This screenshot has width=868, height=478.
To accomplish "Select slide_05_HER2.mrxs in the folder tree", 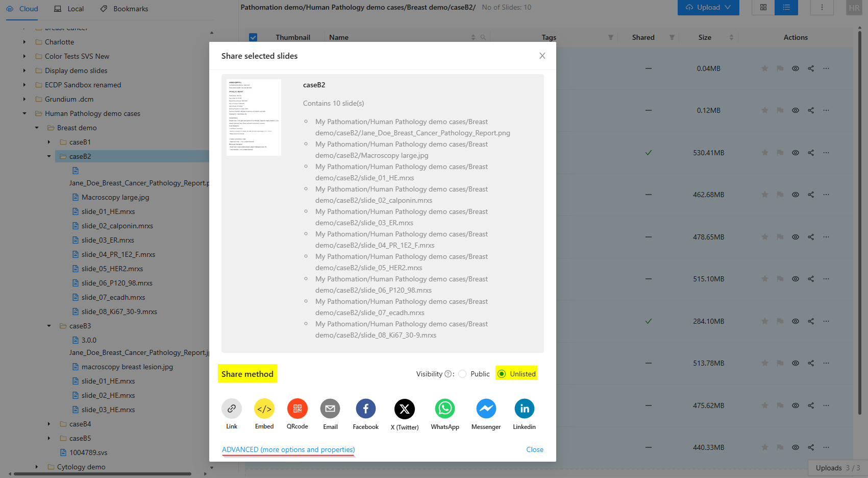I will [112, 269].
